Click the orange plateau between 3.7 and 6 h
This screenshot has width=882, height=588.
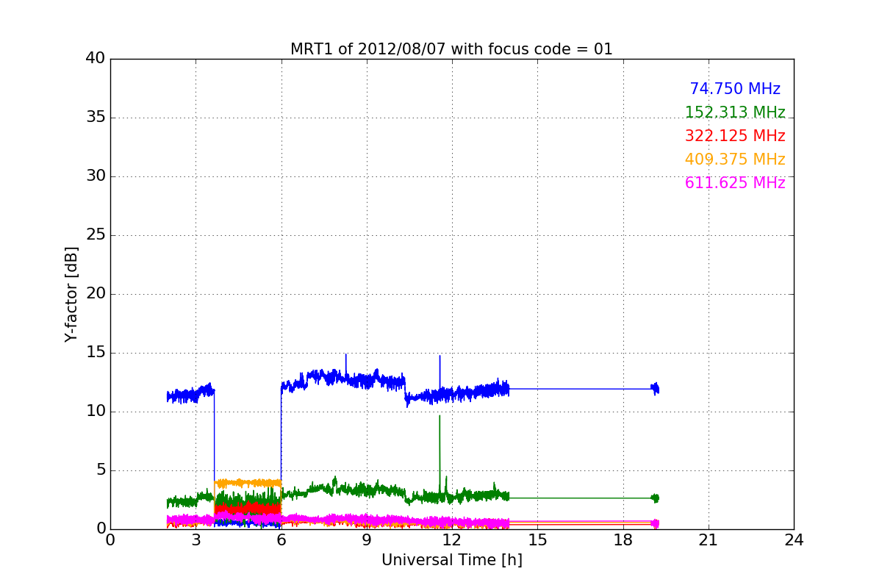pyautogui.click(x=248, y=483)
